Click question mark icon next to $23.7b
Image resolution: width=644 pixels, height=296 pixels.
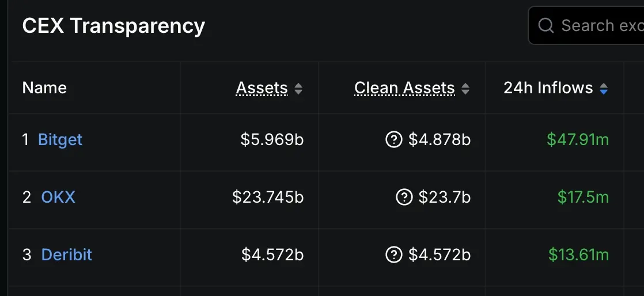click(x=404, y=198)
